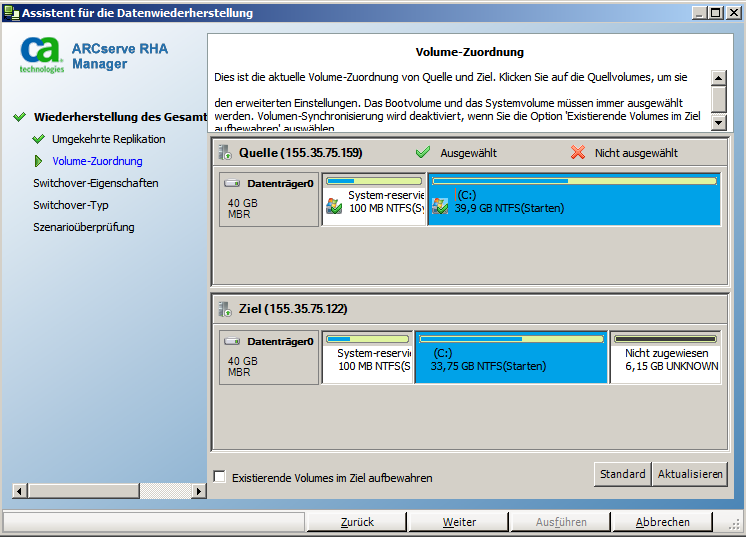Click the Aktualisieren button
Image resolution: width=746 pixels, height=539 pixels.
click(690, 474)
